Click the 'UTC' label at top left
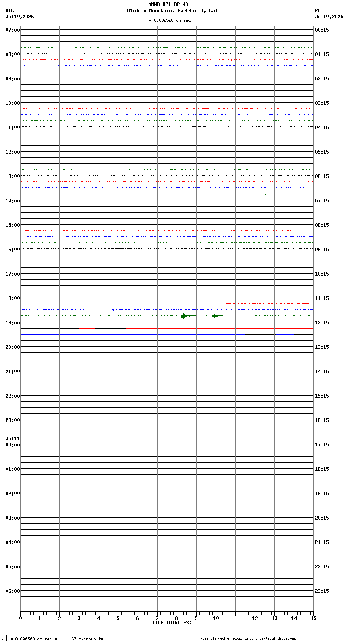Viewport: 346px width, 644px height. 10,11
